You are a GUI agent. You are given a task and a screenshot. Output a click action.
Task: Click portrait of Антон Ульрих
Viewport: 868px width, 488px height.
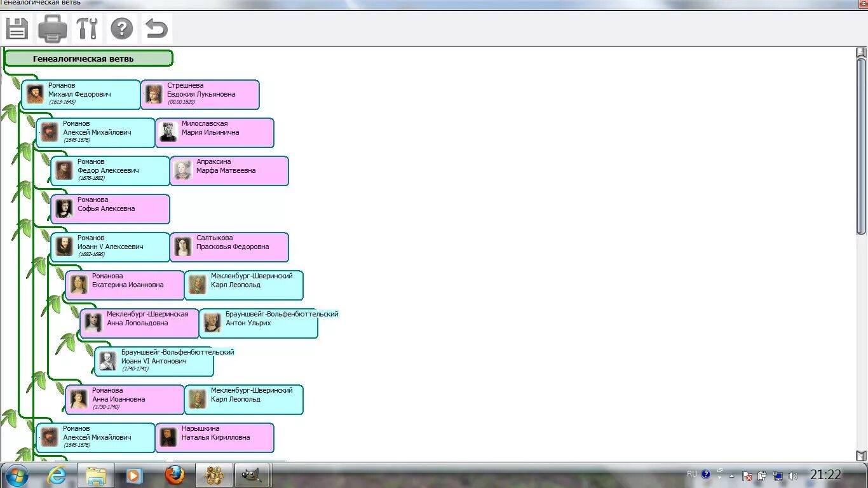point(212,323)
